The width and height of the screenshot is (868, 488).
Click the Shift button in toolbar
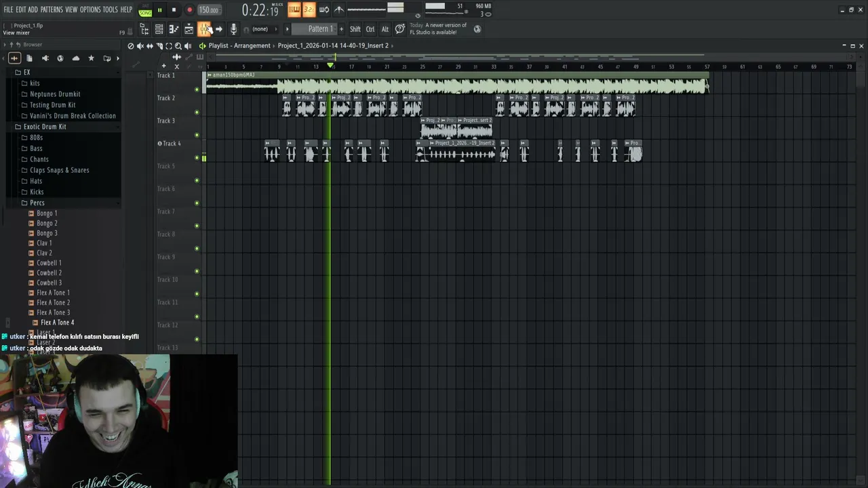pyautogui.click(x=355, y=29)
